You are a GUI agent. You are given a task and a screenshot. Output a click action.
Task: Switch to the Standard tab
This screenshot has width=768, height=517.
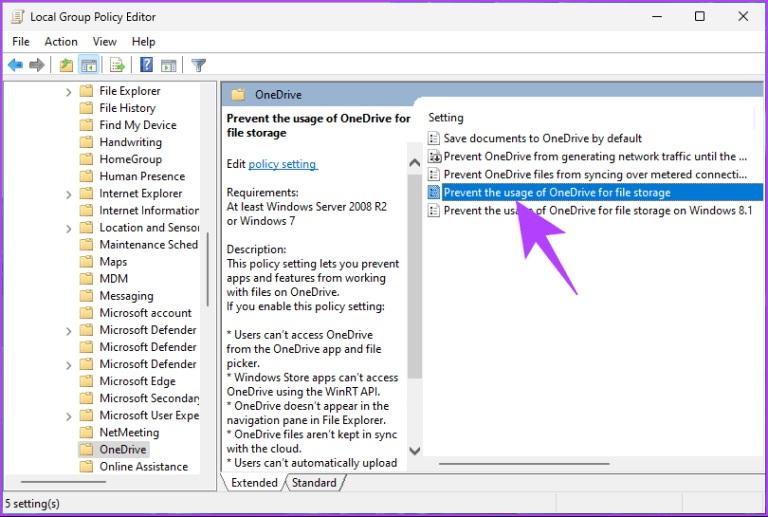pyautogui.click(x=314, y=483)
